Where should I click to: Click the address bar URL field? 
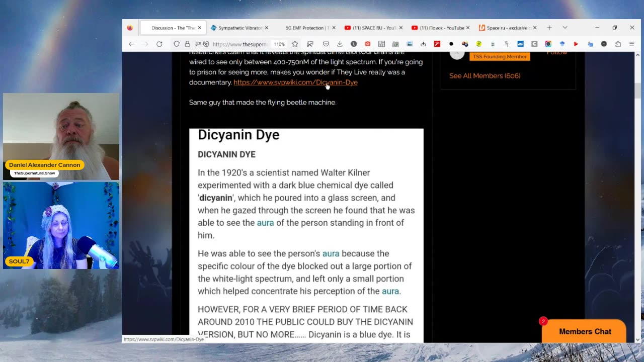click(x=240, y=44)
